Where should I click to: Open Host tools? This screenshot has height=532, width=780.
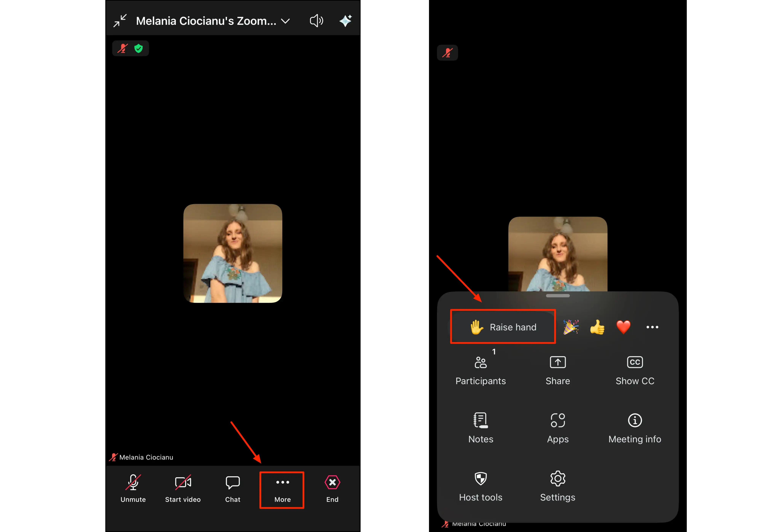pyautogui.click(x=480, y=487)
